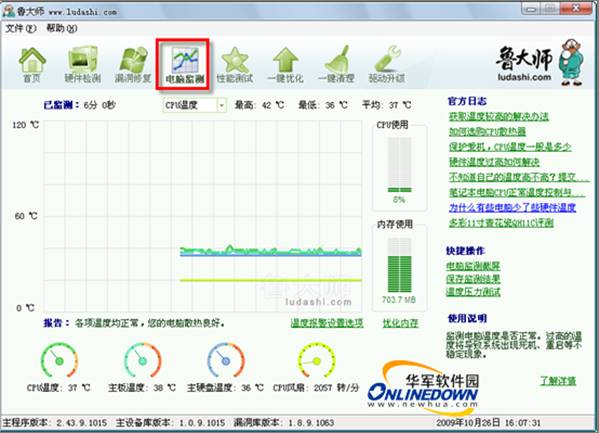Open the 驱动升级 wrench icon
Image resolution: width=599 pixels, height=433 pixels.
coord(387,65)
